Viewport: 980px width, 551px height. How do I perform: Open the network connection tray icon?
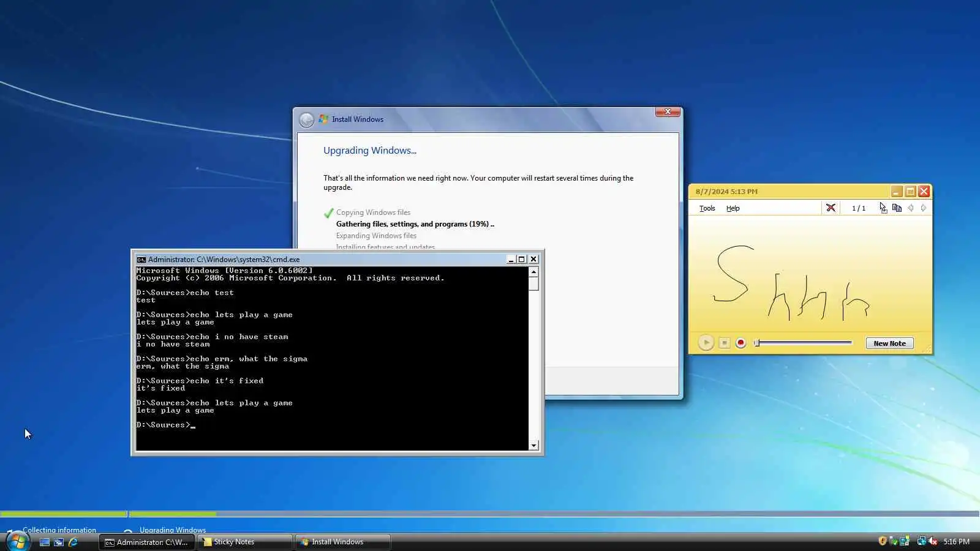pyautogui.click(x=921, y=541)
